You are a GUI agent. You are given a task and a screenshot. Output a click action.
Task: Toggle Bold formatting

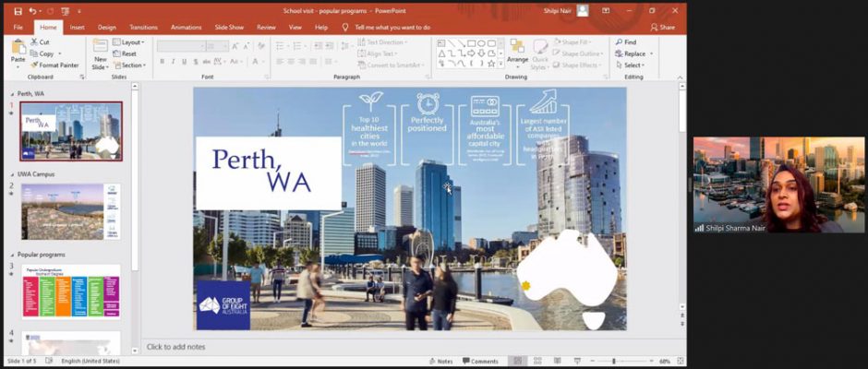point(163,62)
